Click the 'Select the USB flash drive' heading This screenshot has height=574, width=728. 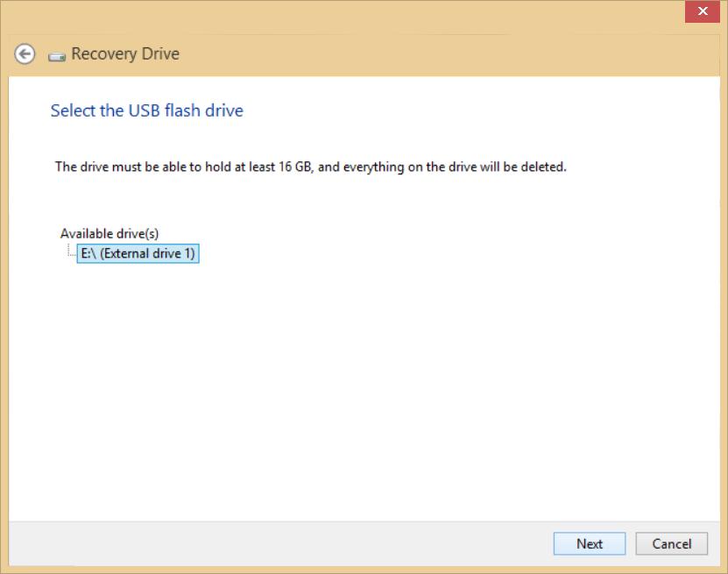coord(146,110)
